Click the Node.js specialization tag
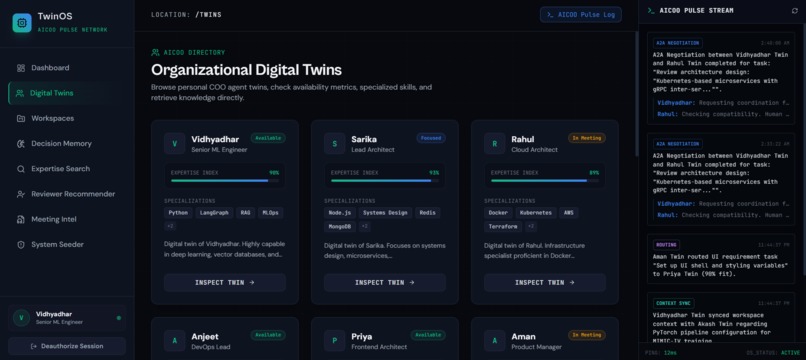This screenshot has height=360, width=806. point(339,212)
